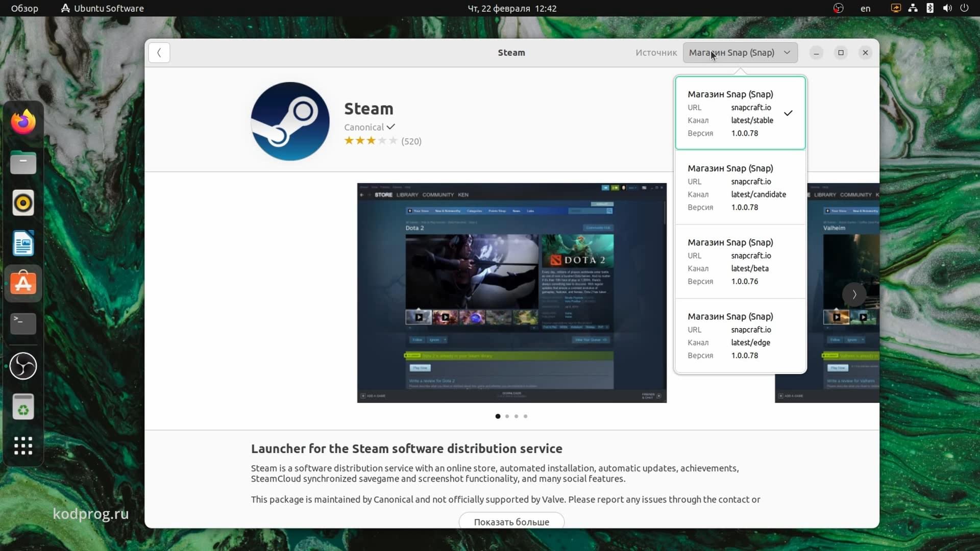Open the Ubuntu Software app menu
The height and width of the screenshot is (551, 980).
click(x=102, y=8)
